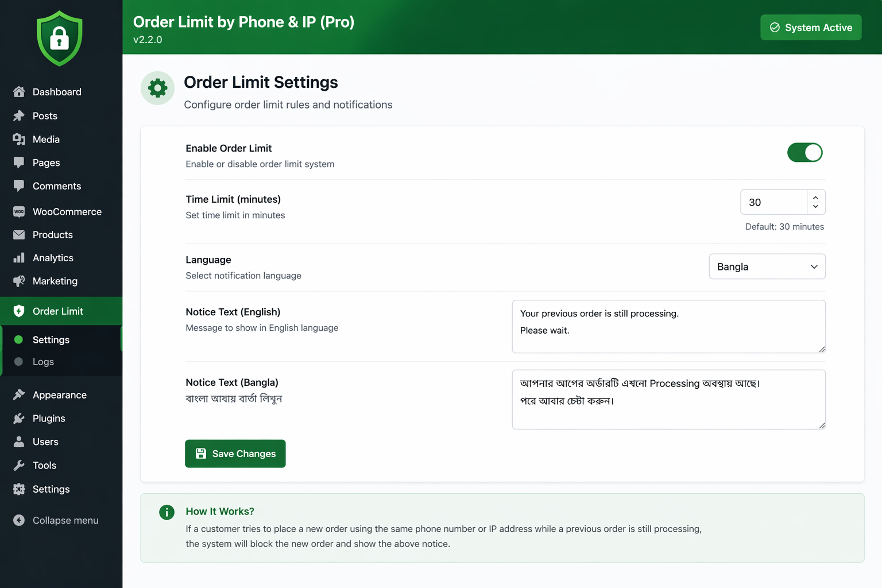Go to the Appearance menu
The image size is (882, 588).
[x=59, y=395]
